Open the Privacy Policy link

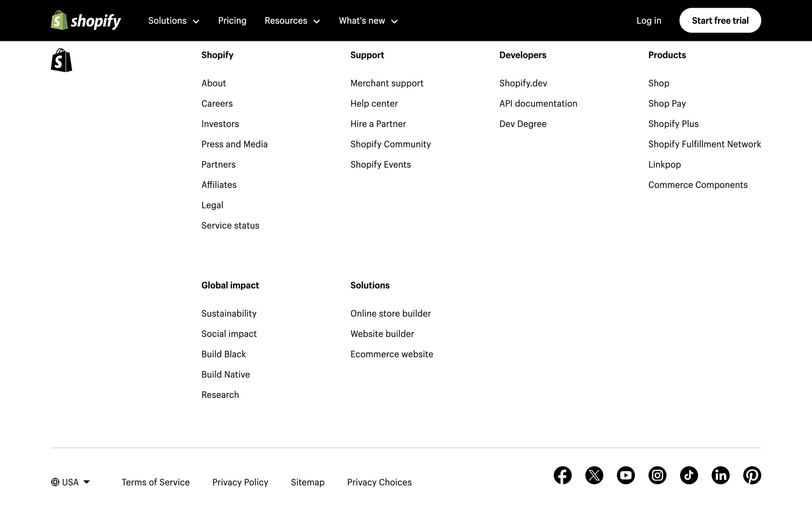(x=240, y=482)
